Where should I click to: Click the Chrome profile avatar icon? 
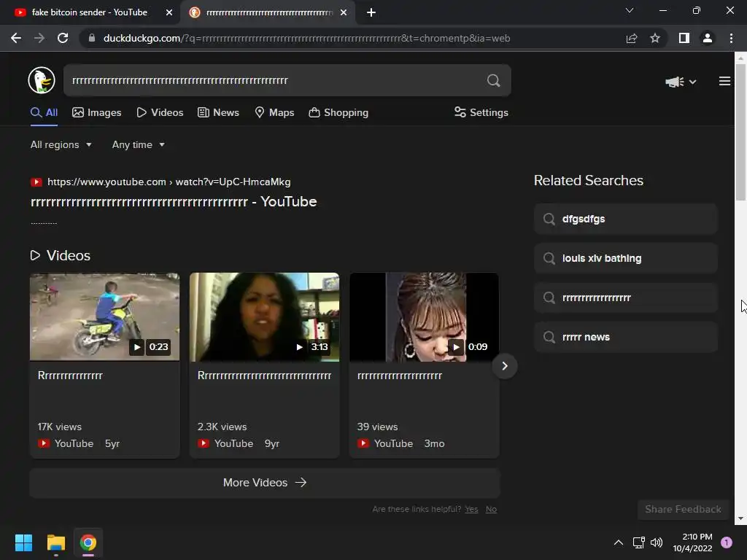click(x=708, y=38)
